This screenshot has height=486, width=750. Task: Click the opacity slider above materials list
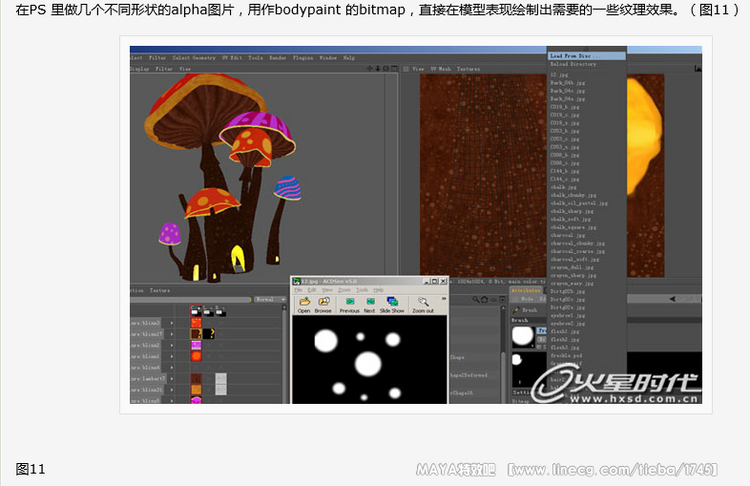pyautogui.click(x=190, y=299)
